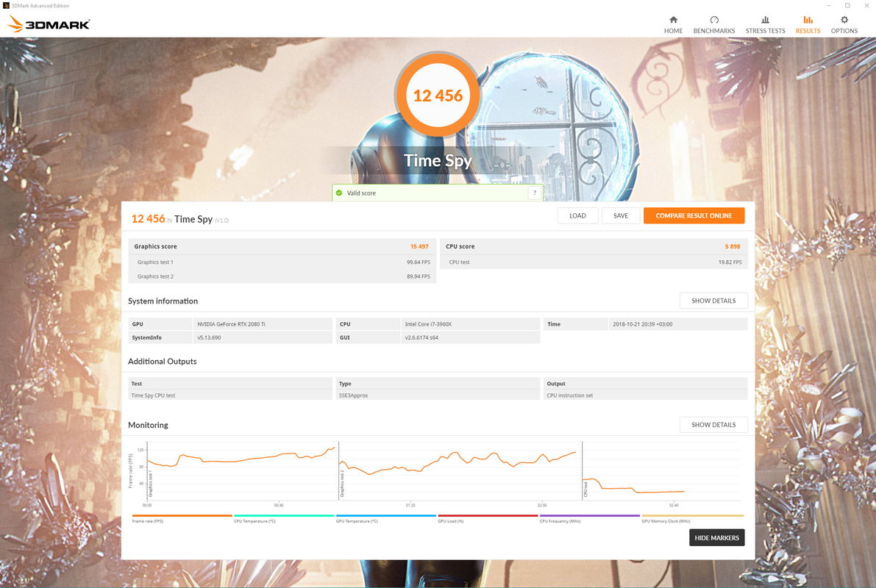Toggle GPU Temperature legend bar
Screen dimensions: 876x588
385,515
